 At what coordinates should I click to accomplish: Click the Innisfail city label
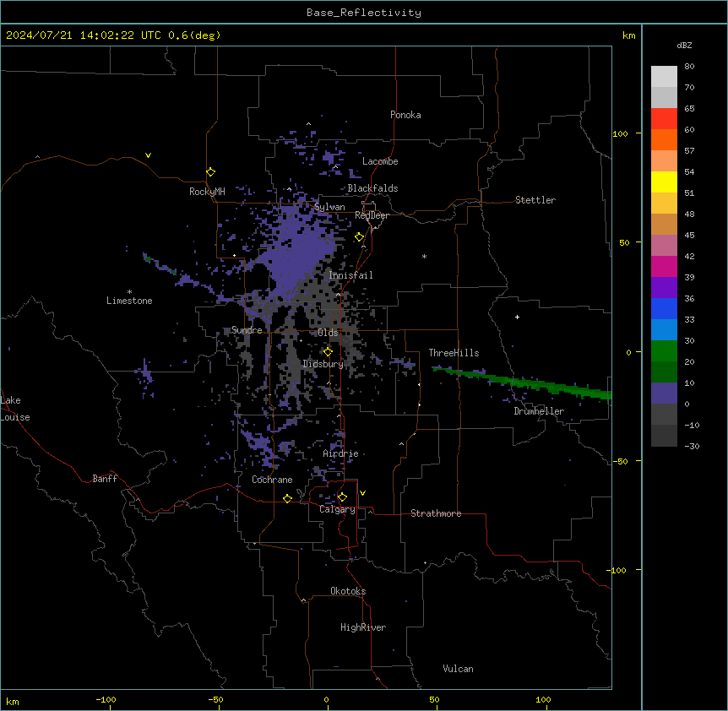(x=350, y=275)
